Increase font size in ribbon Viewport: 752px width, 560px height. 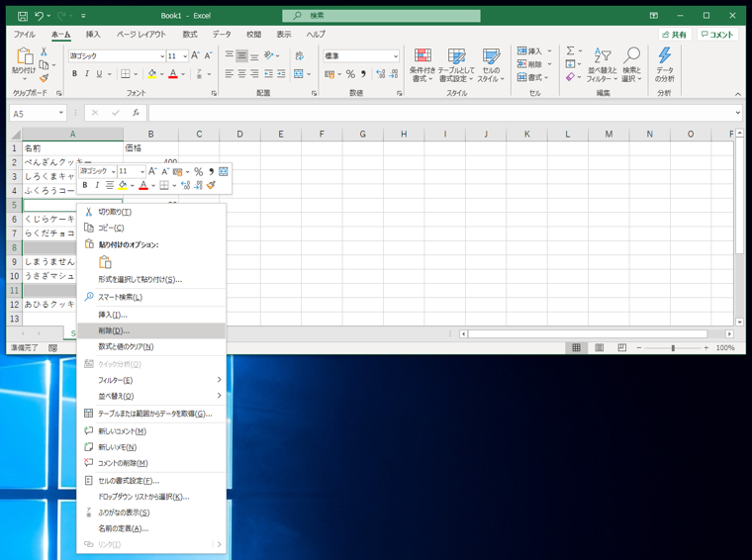pyautogui.click(x=195, y=55)
